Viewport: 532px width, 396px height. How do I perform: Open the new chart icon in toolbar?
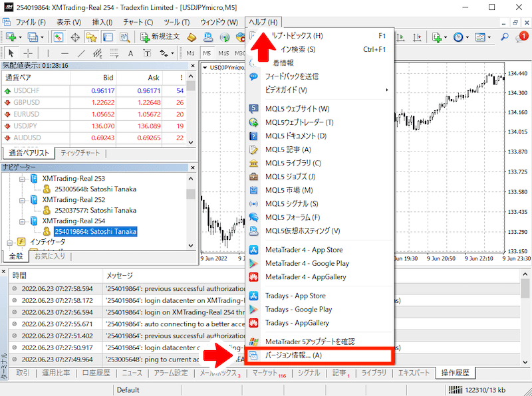click(x=11, y=37)
